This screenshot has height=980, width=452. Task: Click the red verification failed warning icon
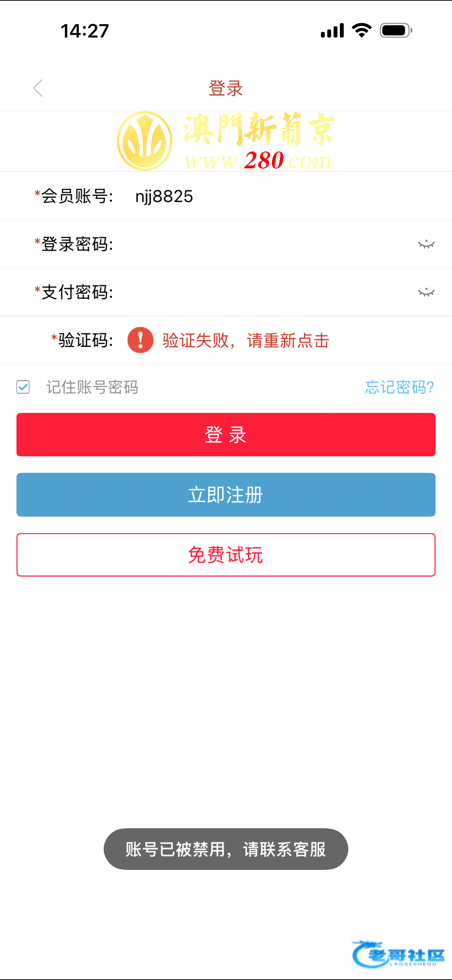point(141,340)
